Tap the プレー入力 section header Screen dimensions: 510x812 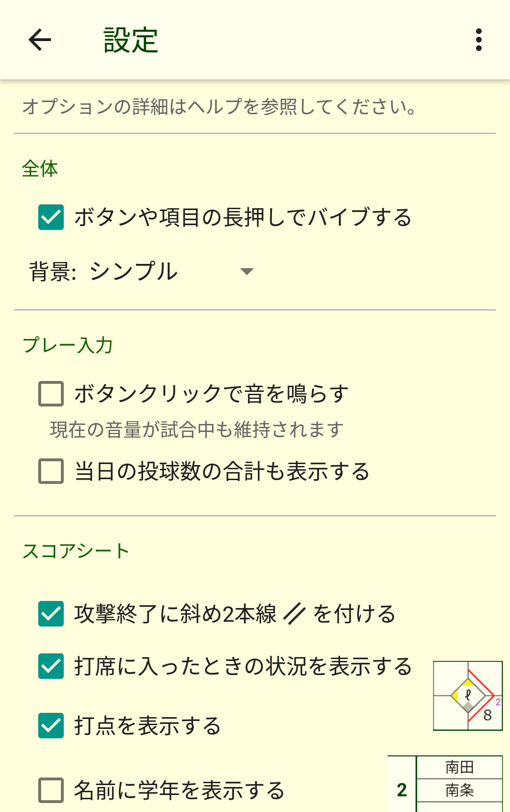(x=68, y=345)
